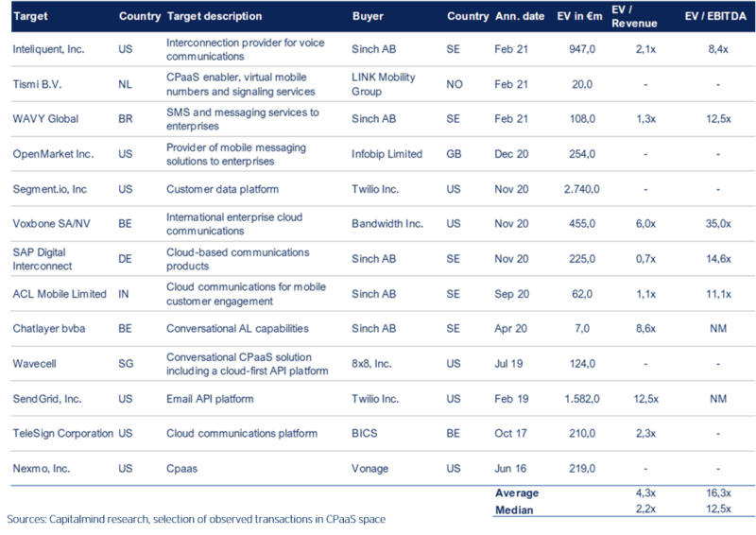Select the TeleSign Corporation target cell
Screen dimensions: 756x535
point(62,433)
